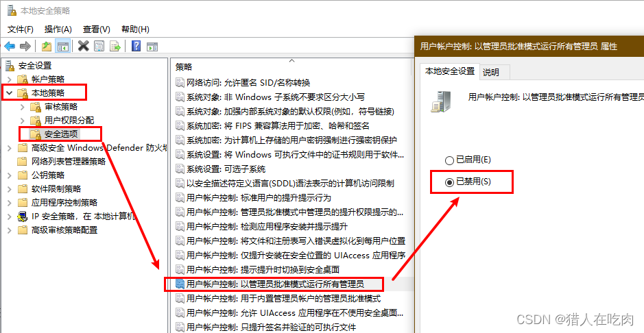Screen dimensions: 644x333
Task: Click the Delete (X) toolbar icon
Action: point(84,46)
